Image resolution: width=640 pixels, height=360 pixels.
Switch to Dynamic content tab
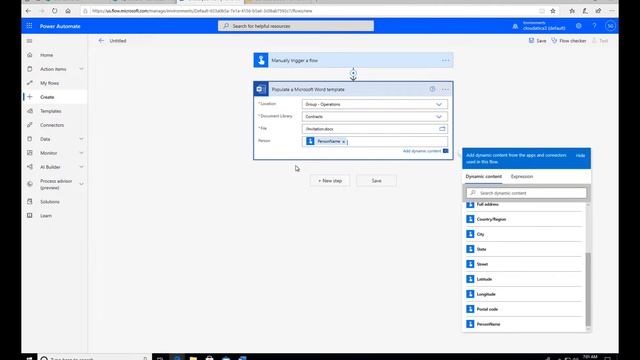483,176
